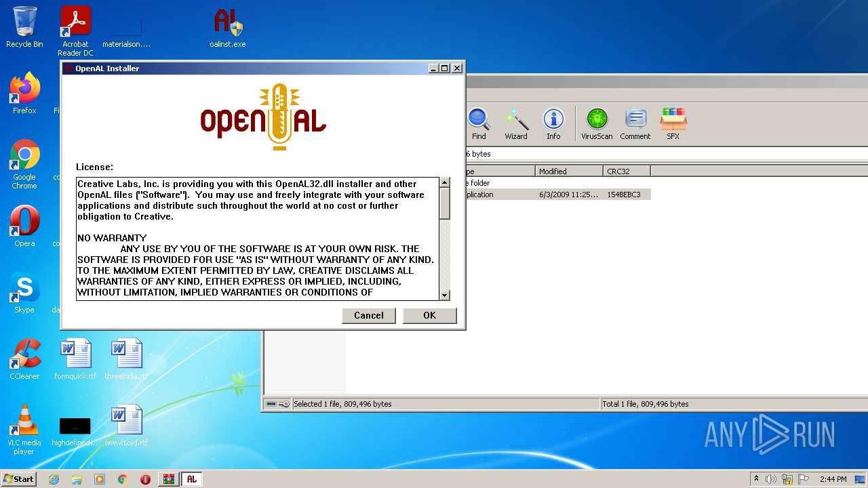
Task: Open CCleaner desktop shortcut
Action: (x=24, y=359)
